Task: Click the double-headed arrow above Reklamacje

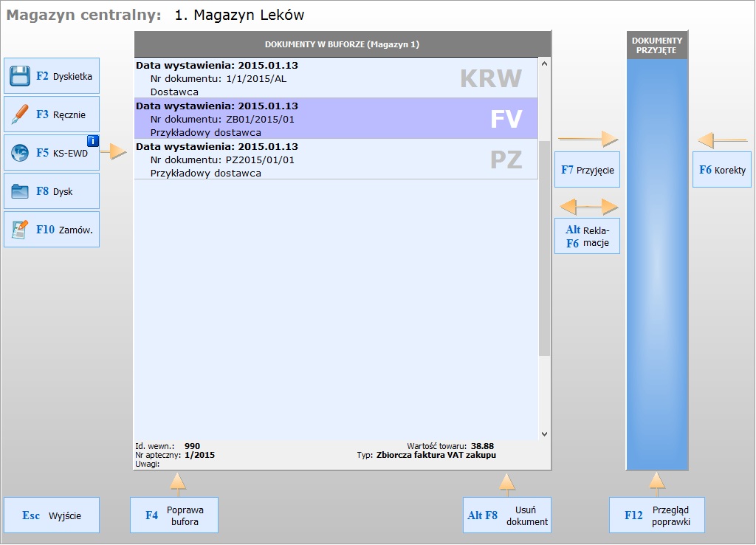Action: [x=588, y=206]
